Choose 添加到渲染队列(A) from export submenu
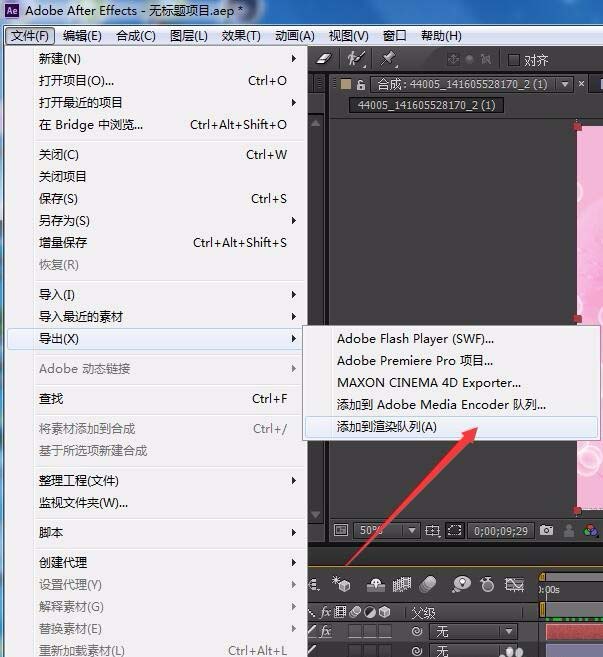 click(x=387, y=427)
